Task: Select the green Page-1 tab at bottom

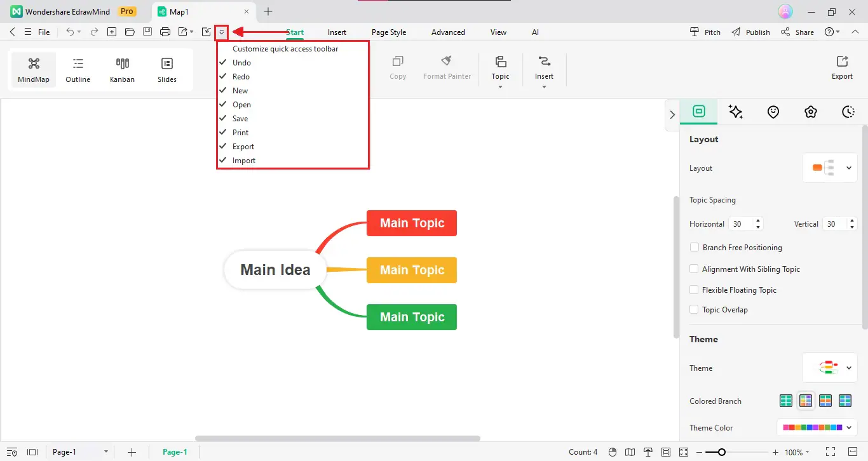Action: tap(175, 452)
